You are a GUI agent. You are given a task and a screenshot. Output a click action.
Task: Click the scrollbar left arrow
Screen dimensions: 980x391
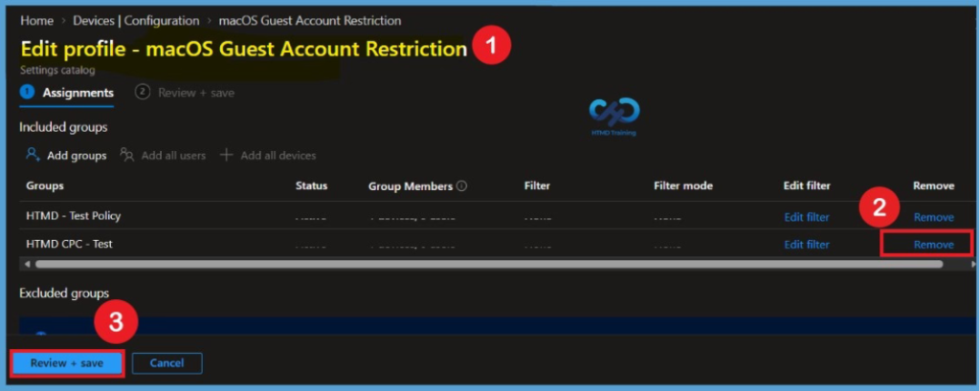[27, 264]
